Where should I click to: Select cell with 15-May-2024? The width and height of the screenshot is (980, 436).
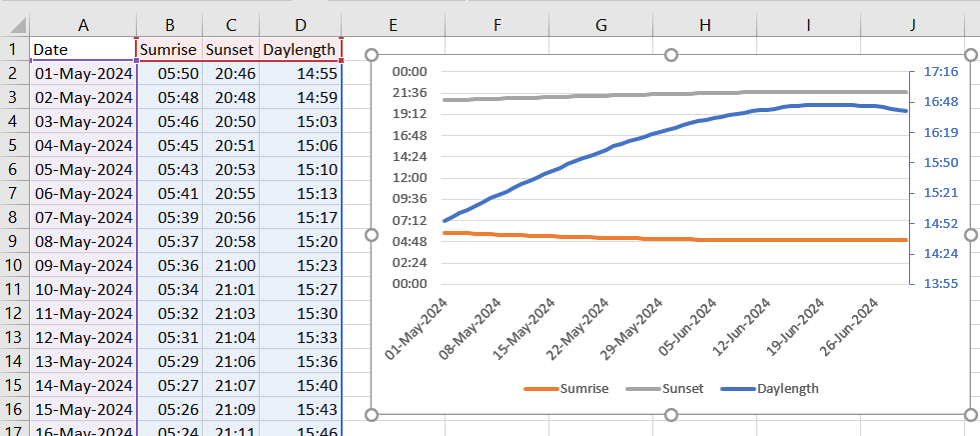pos(83,409)
